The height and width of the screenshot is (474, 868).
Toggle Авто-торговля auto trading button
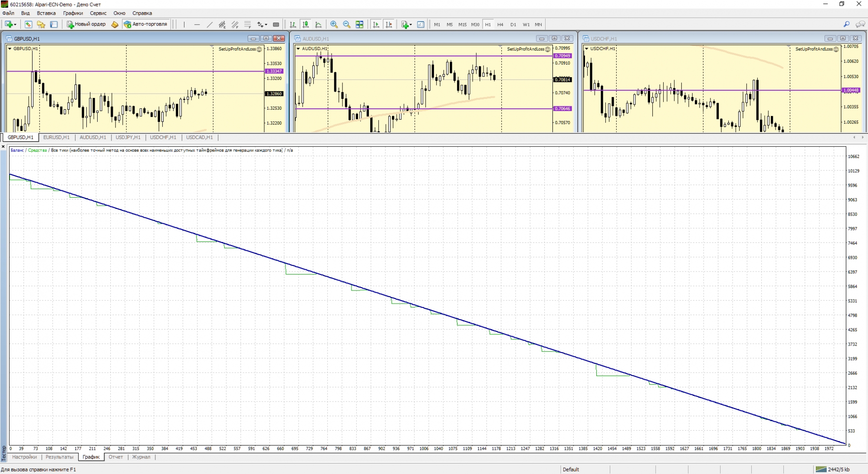(x=146, y=24)
